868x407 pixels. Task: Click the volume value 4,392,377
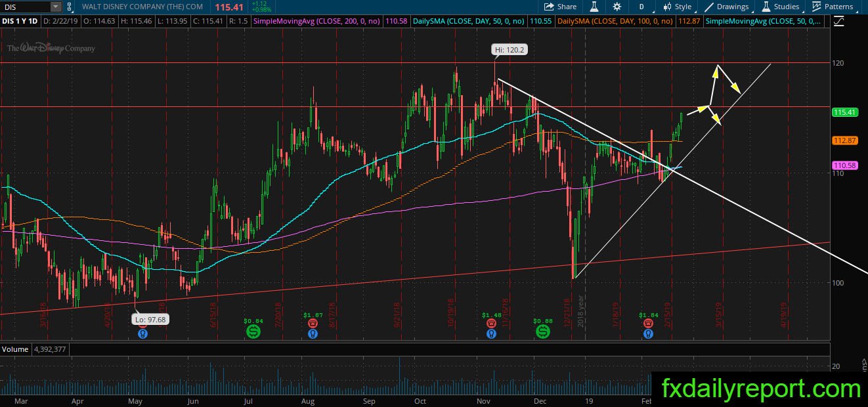(x=50, y=349)
